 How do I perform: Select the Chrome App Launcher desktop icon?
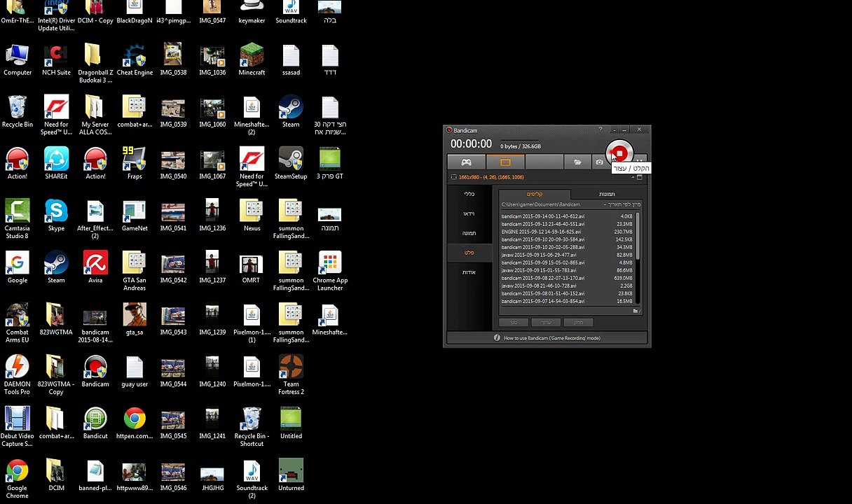click(x=330, y=271)
